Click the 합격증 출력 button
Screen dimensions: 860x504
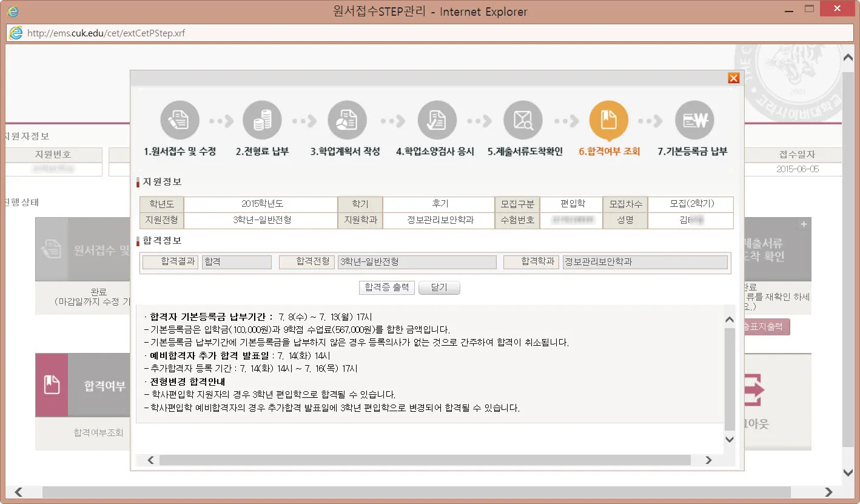click(x=387, y=287)
